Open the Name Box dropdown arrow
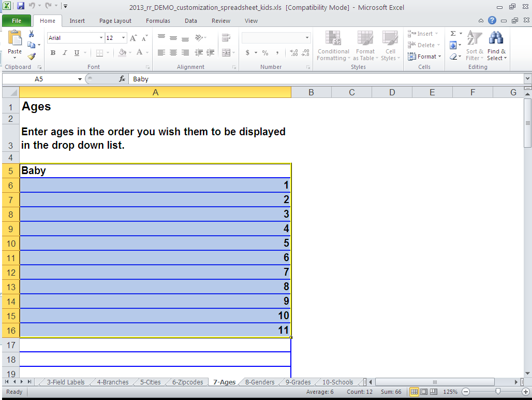The width and height of the screenshot is (532, 400). click(80, 79)
